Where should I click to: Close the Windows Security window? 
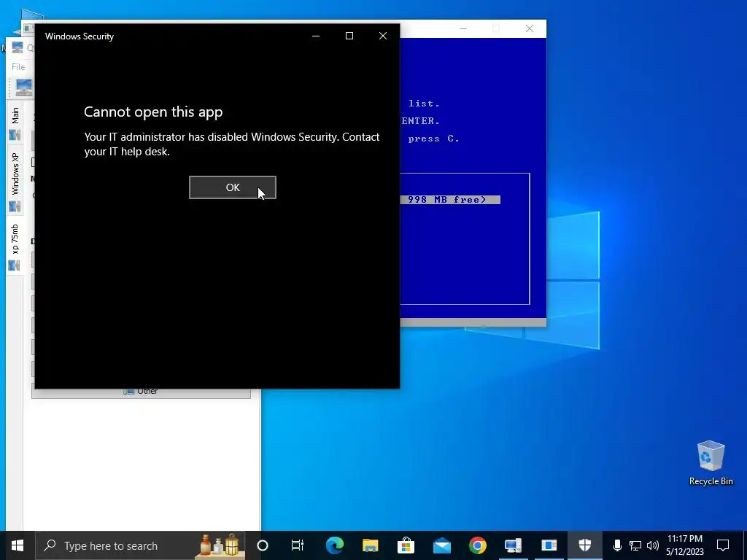point(382,36)
